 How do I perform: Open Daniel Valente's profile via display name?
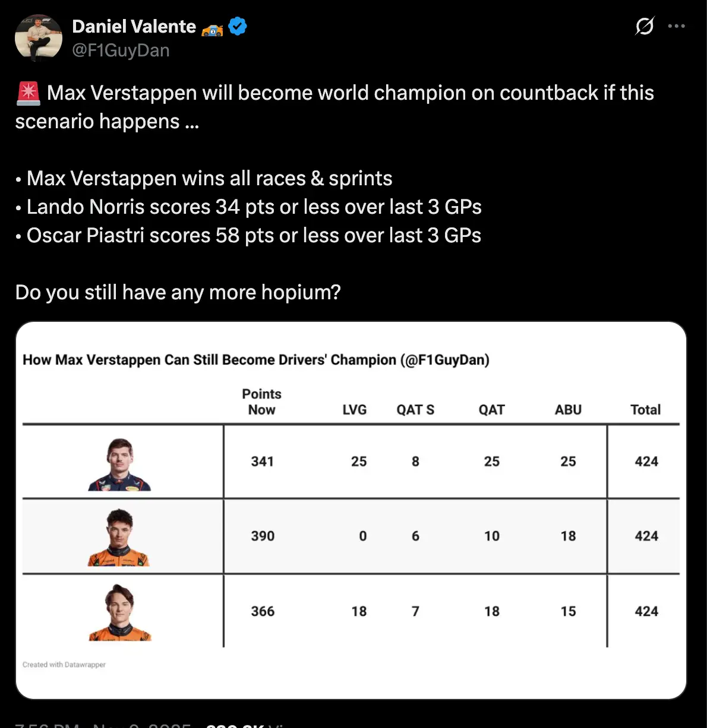pyautogui.click(x=134, y=26)
